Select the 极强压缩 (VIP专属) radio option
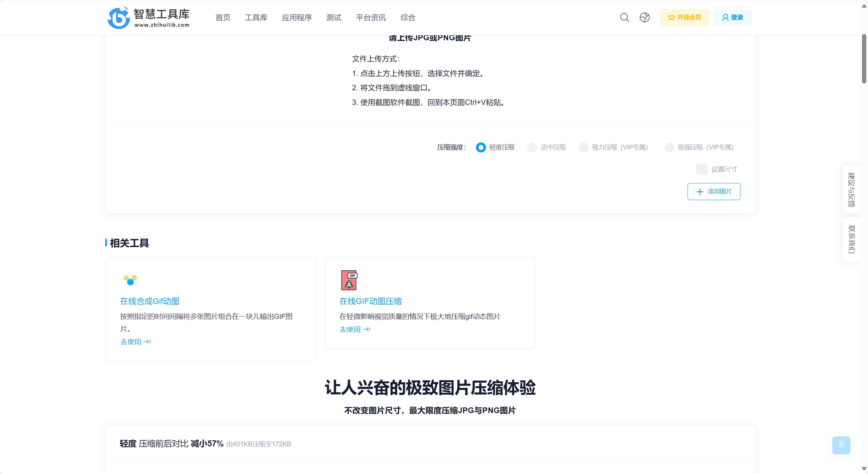 pos(698,147)
